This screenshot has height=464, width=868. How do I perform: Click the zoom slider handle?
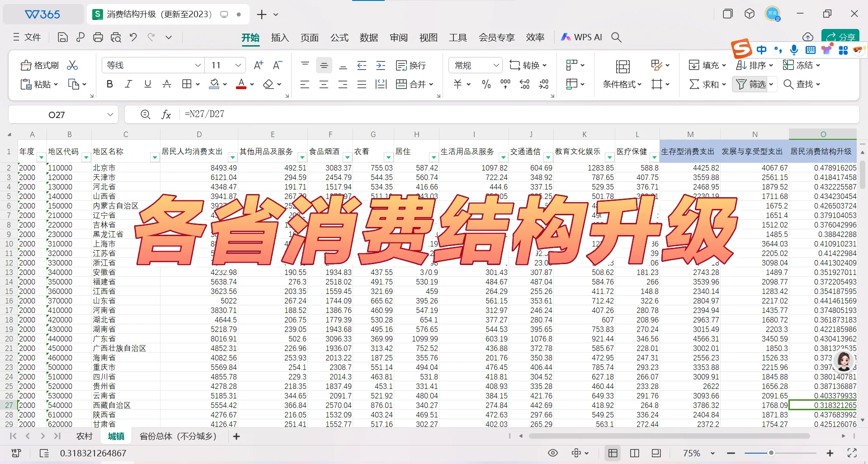(x=771, y=453)
